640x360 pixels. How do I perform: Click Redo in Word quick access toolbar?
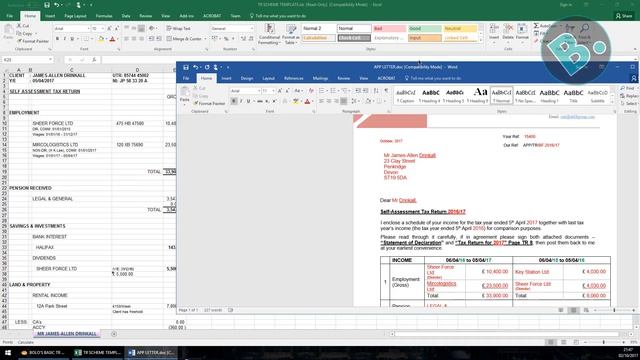point(207,67)
